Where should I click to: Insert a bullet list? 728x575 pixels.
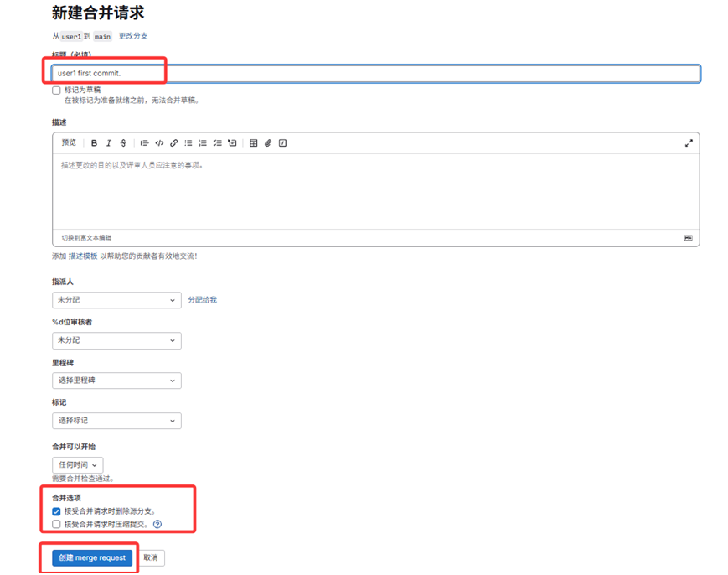click(x=188, y=143)
